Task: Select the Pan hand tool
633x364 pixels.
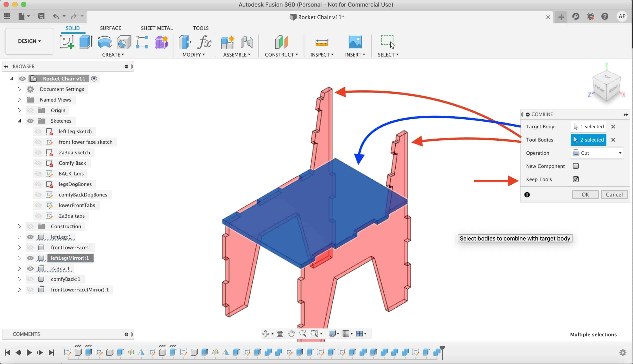Action: [291, 333]
